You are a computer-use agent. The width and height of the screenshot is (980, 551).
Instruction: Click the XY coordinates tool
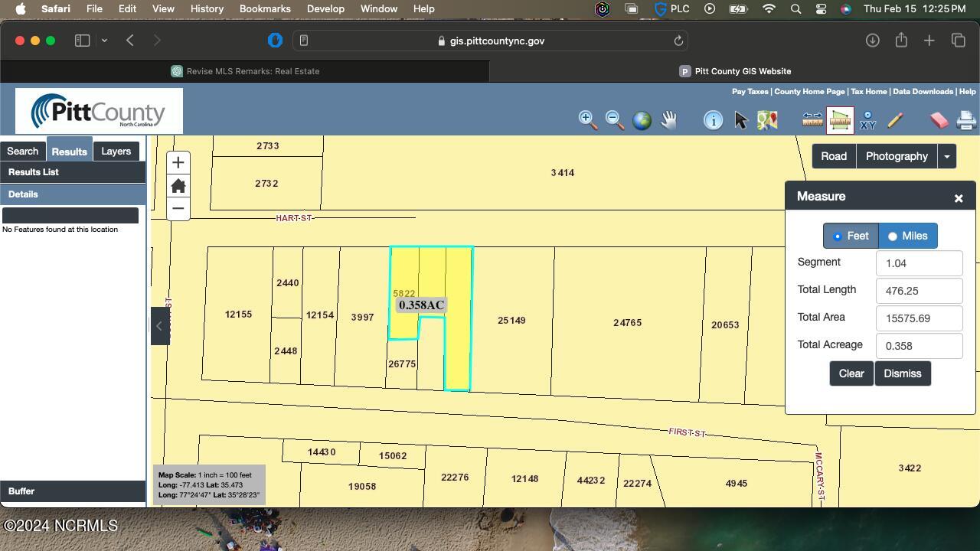[x=867, y=119]
